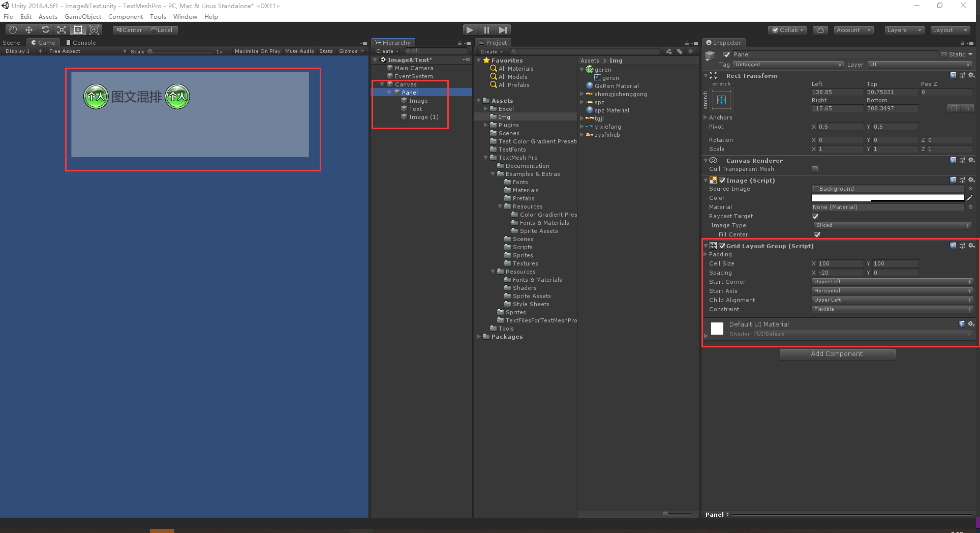Select the Panel object in the Hierarchy
Image resolution: width=980 pixels, height=533 pixels.
coord(410,92)
